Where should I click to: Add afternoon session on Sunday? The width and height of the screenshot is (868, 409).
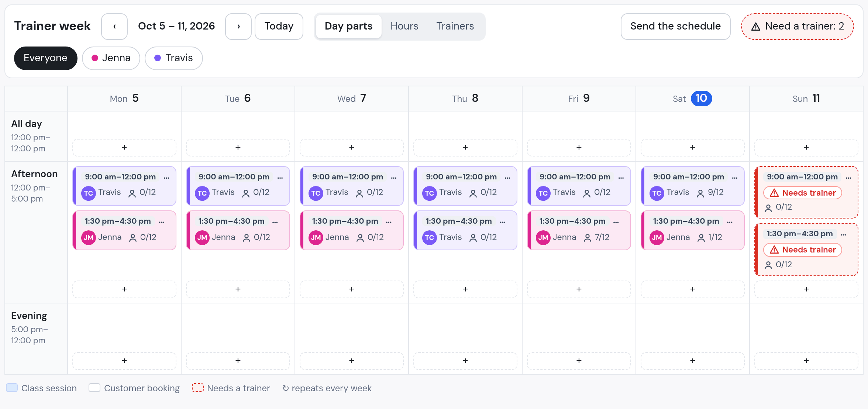point(806,289)
